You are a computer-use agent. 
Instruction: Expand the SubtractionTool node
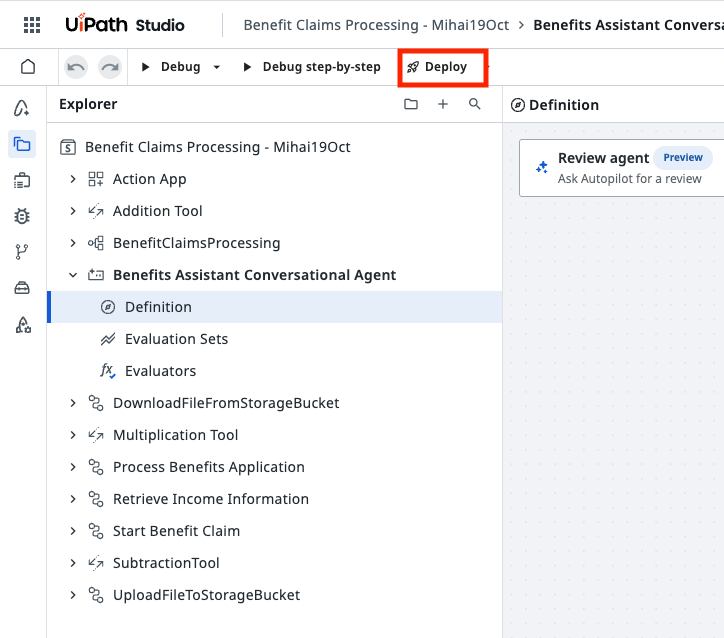(x=73, y=563)
